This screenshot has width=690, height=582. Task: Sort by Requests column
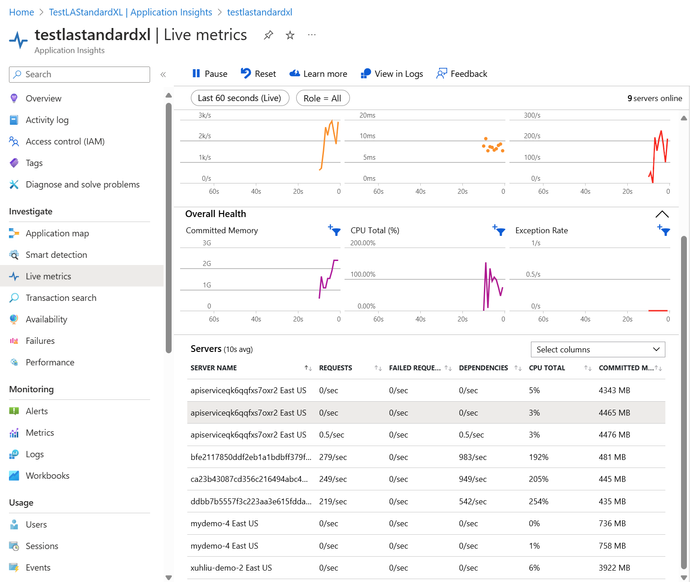[x=378, y=368]
